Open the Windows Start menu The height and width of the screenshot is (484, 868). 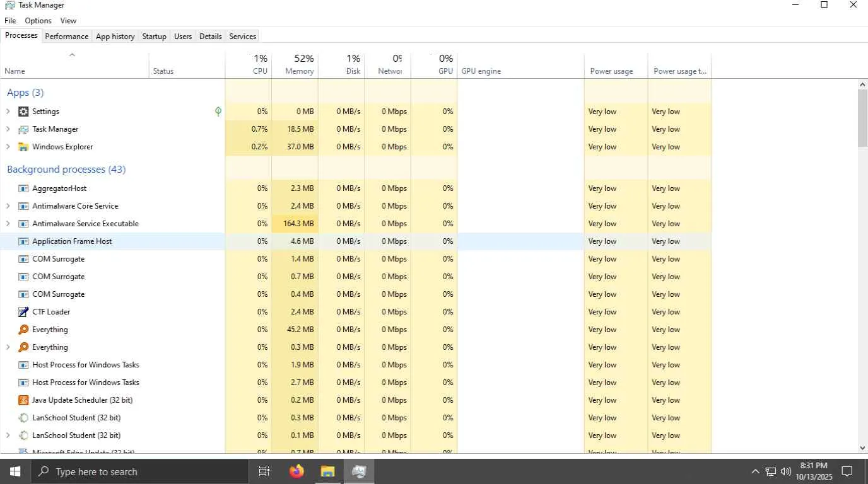[15, 471]
